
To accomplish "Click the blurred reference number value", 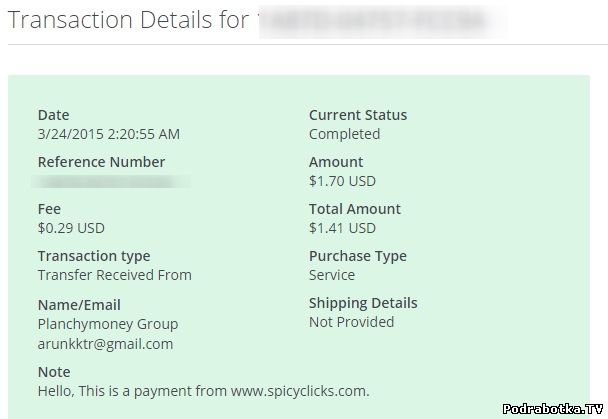I will 110,182.
